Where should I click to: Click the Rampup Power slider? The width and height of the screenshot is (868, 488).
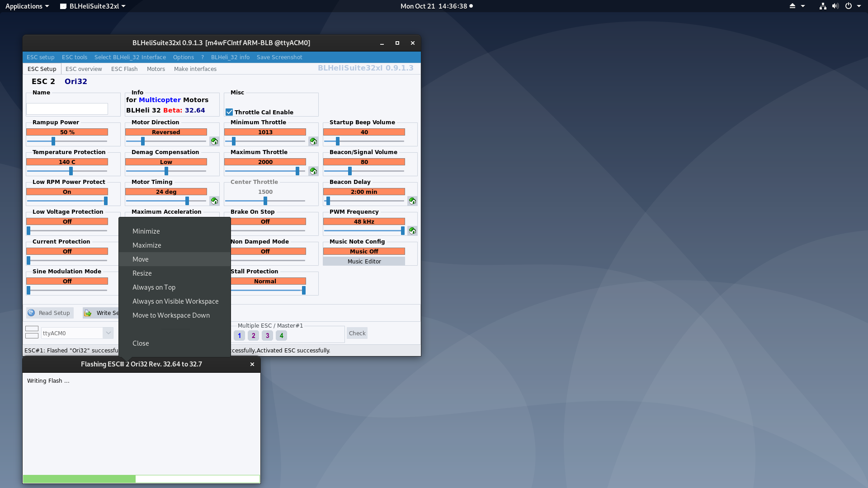[x=67, y=141]
